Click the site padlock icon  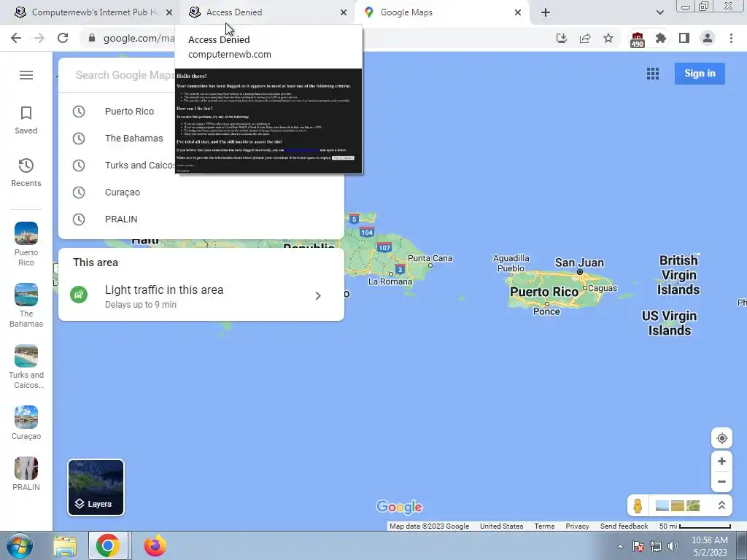92,38
